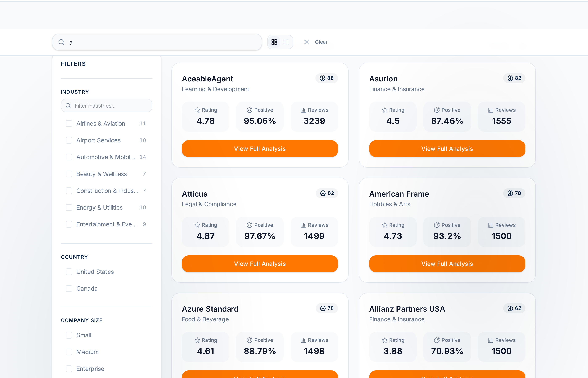Click the Rating star icon on Atticus card

click(197, 225)
